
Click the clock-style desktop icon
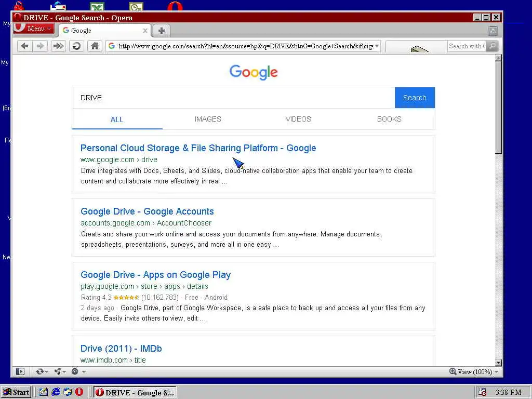136,6
